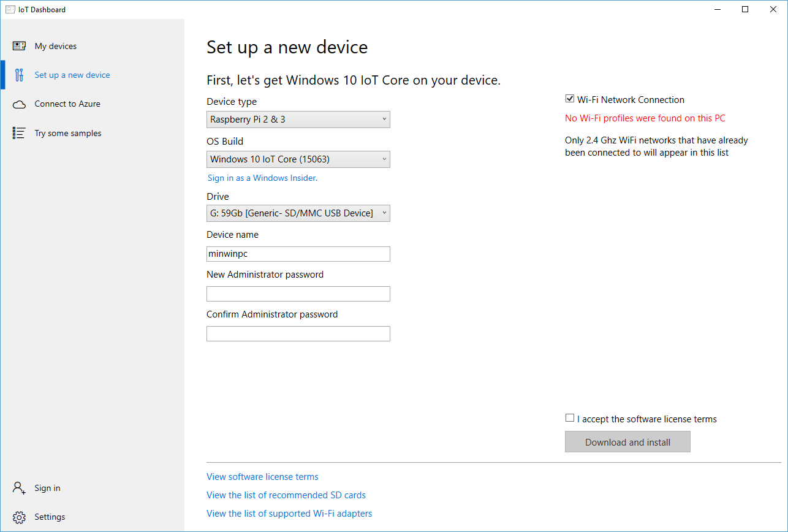Click the Set up a new device tools icon
The image size is (788, 532).
click(x=19, y=75)
